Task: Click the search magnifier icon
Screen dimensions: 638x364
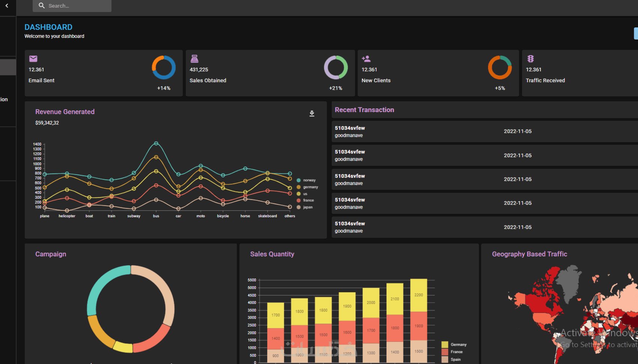Action: (x=42, y=6)
